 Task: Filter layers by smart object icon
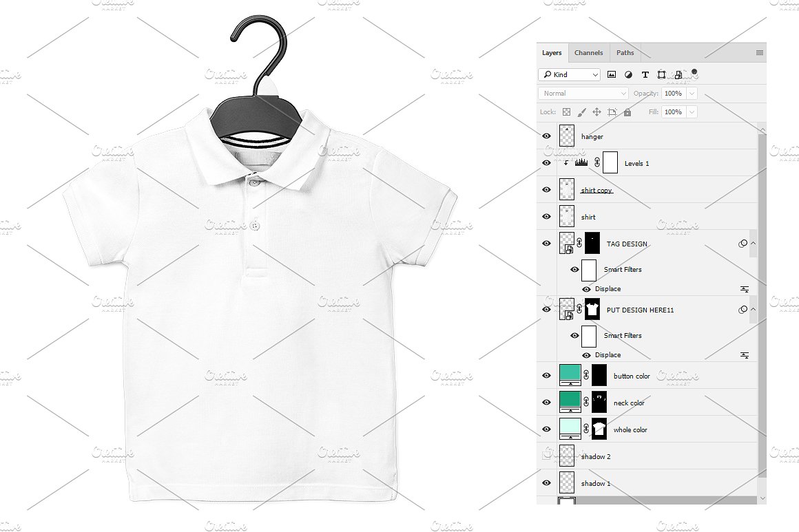[678, 74]
